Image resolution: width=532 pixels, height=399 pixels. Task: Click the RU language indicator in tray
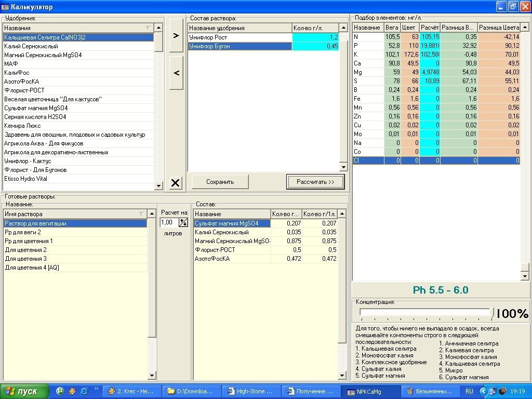(469, 391)
